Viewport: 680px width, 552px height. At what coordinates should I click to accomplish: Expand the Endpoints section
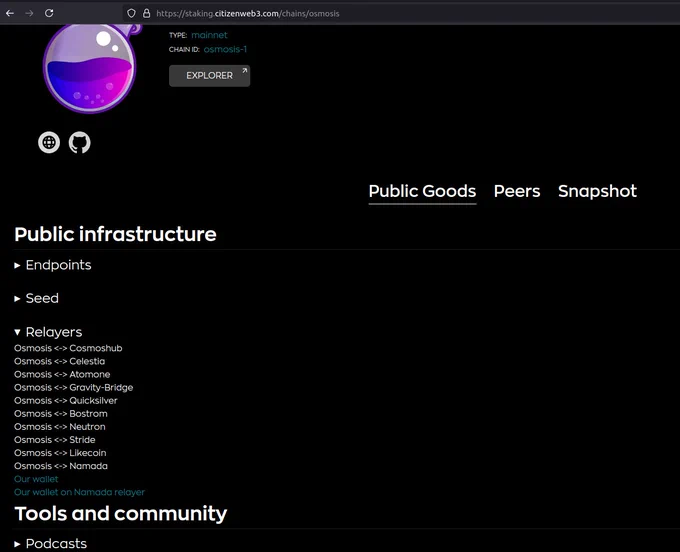53,265
